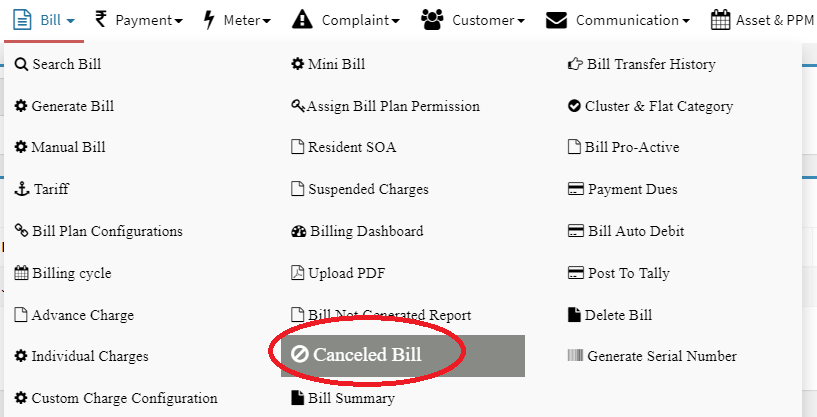The height and width of the screenshot is (417, 817).
Task: Click the key icon for Assign Bill Plan Permission
Action: tap(297, 106)
